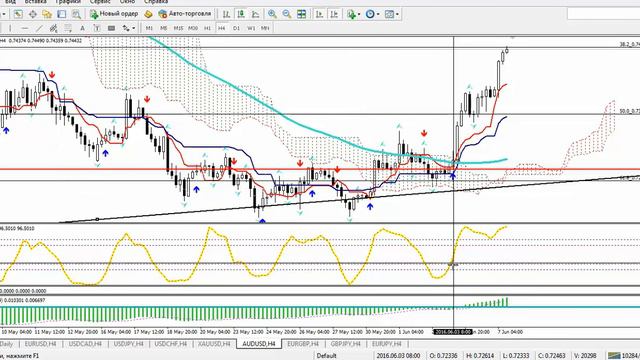Select the H4 timeframe
Screen dimensions: 640x360
click(222, 28)
